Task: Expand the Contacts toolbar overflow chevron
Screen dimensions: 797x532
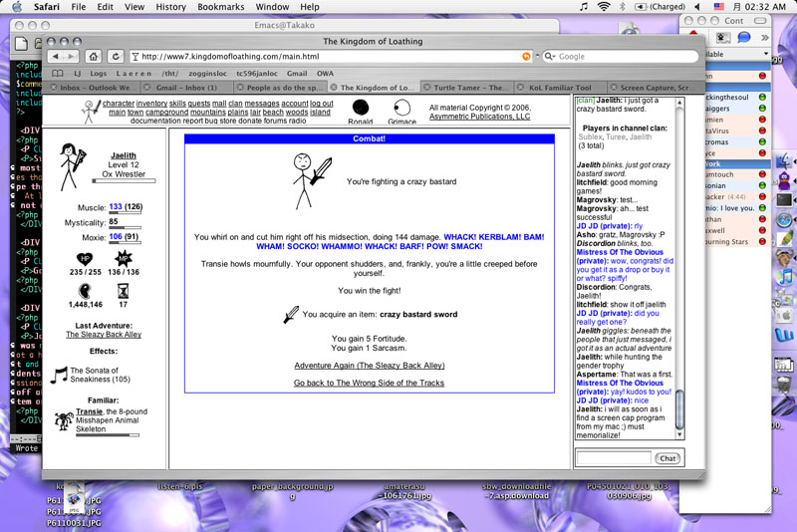Action: [764, 37]
